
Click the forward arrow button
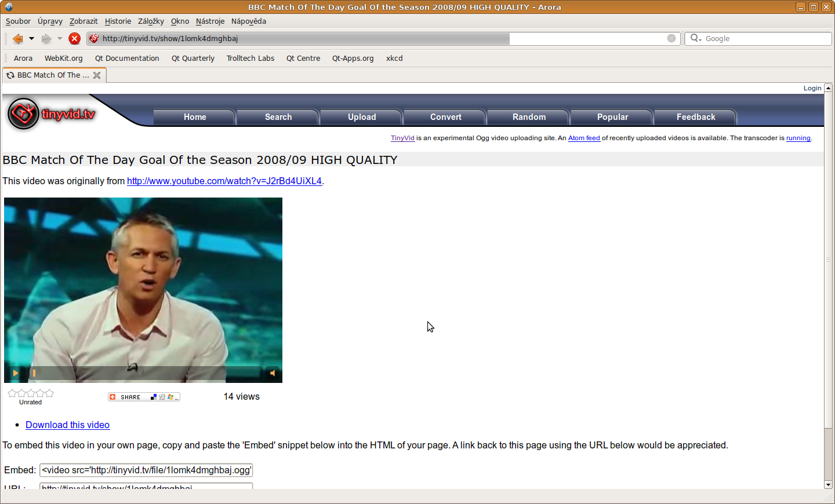pos(46,39)
